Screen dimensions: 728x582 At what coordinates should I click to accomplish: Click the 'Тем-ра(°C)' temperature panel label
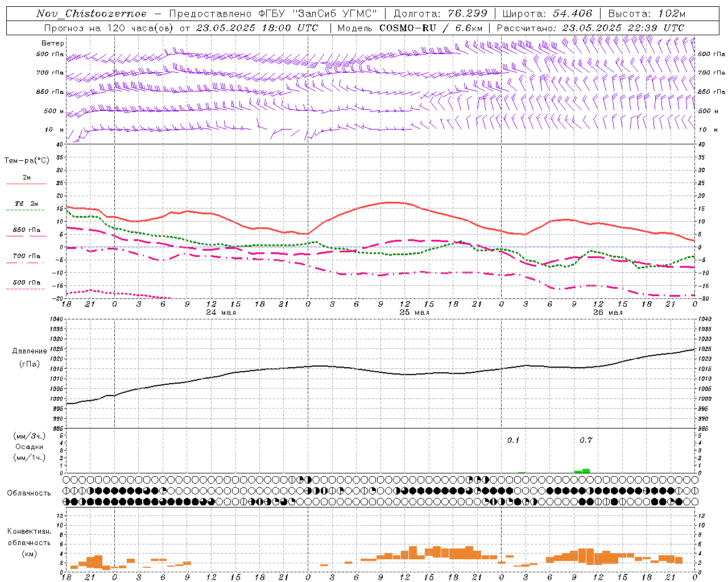(x=27, y=161)
